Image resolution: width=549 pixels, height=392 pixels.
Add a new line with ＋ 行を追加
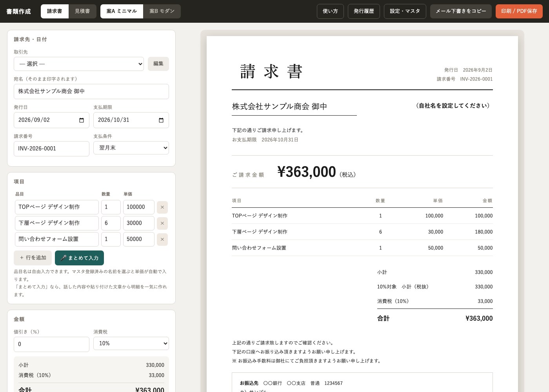(x=33, y=258)
